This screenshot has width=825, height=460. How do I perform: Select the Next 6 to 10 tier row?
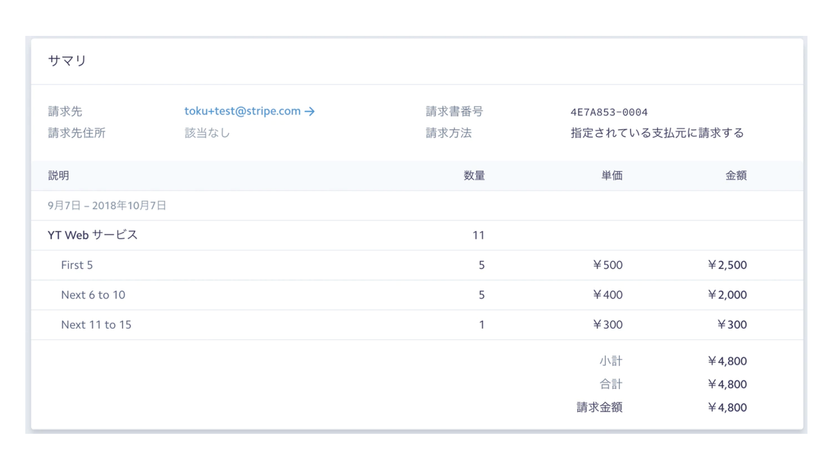pyautogui.click(x=93, y=296)
